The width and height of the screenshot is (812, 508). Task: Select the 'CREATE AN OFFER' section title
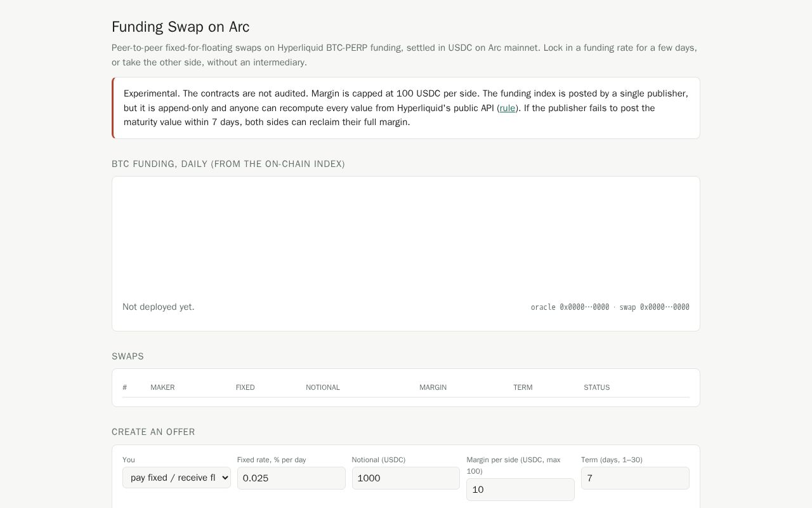154,432
